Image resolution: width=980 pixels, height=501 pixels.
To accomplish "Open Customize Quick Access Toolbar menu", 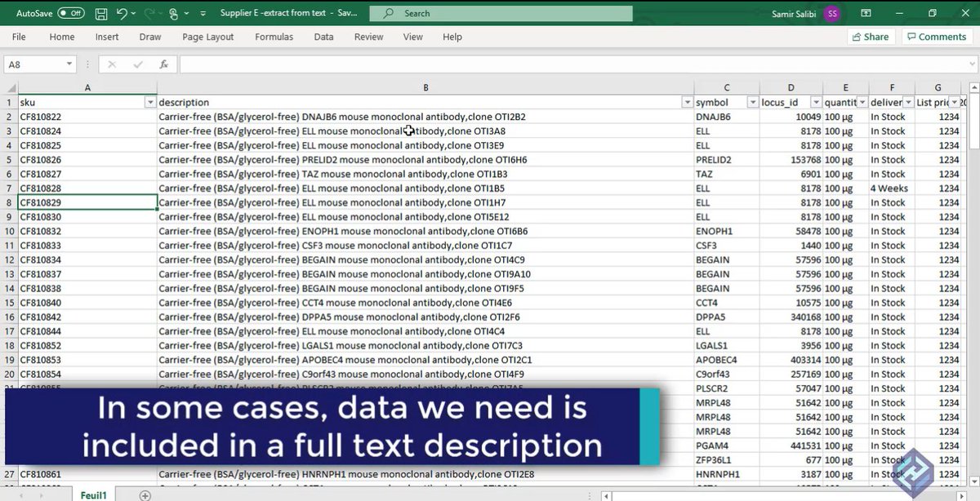I will [203, 14].
